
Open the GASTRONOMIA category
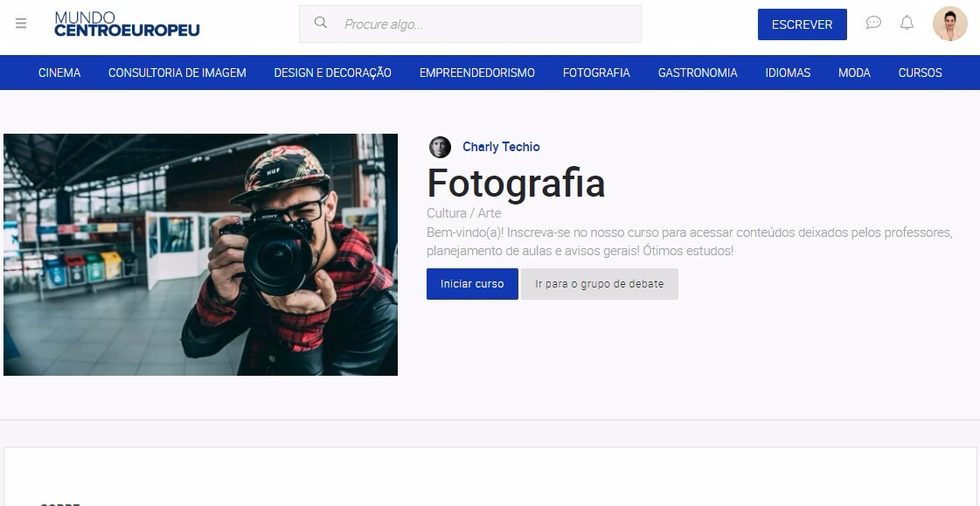[x=698, y=73]
